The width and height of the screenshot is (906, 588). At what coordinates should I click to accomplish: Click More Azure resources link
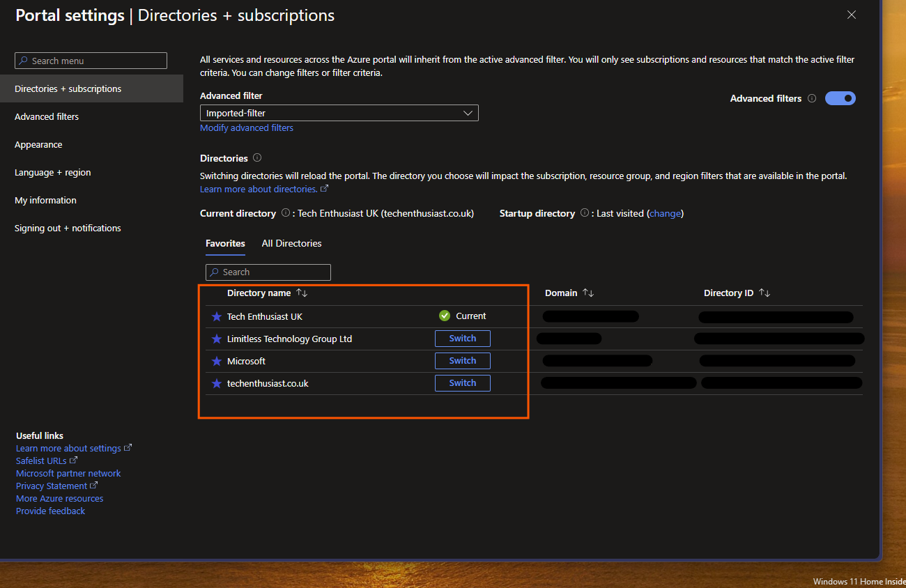pyautogui.click(x=60, y=498)
